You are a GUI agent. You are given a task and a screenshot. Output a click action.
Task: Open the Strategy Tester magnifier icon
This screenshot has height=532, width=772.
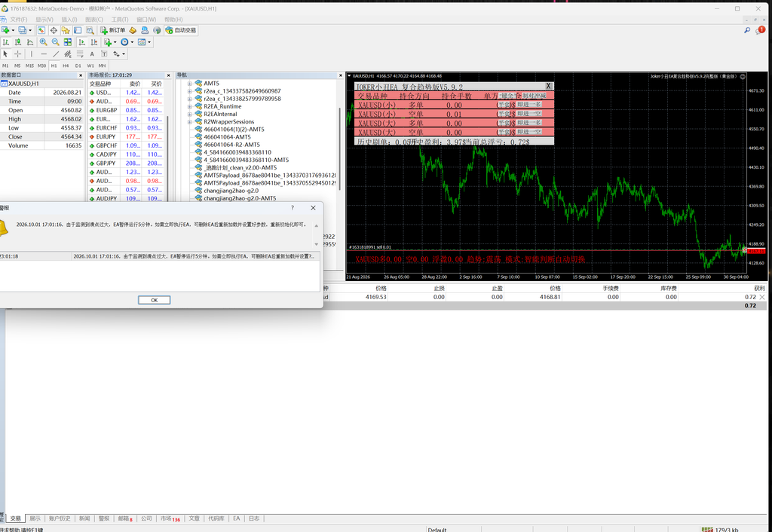90,30
